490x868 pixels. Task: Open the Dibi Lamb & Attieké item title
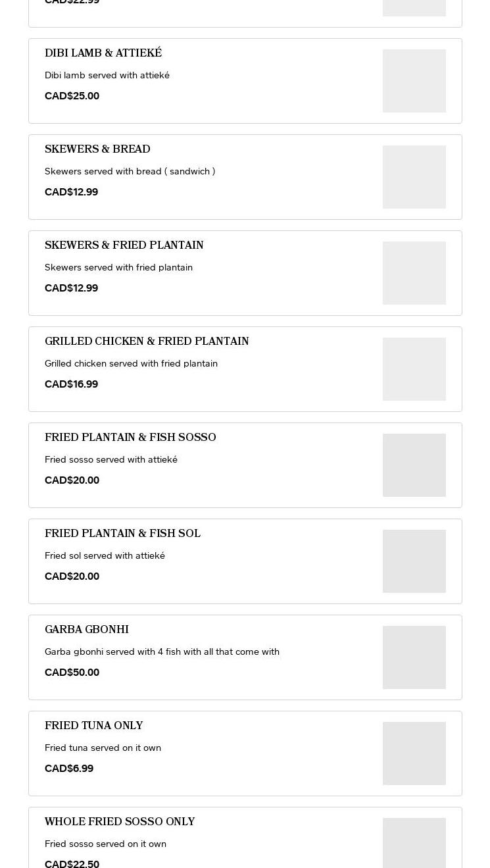coord(103,53)
